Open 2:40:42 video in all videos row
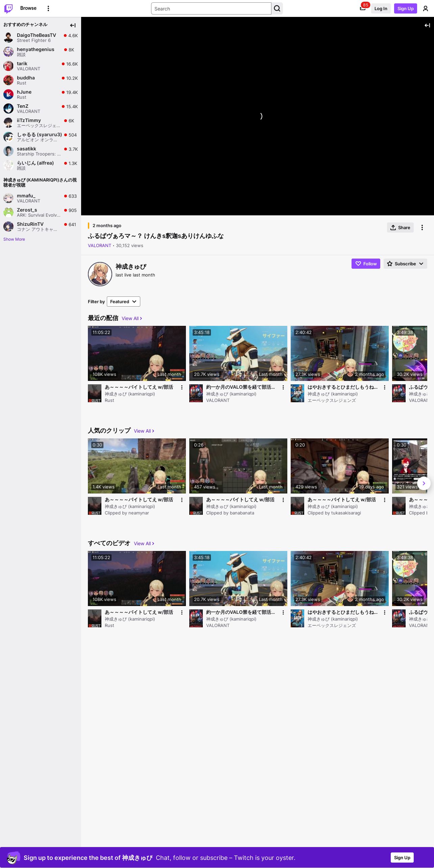The image size is (434, 868). coord(340,578)
